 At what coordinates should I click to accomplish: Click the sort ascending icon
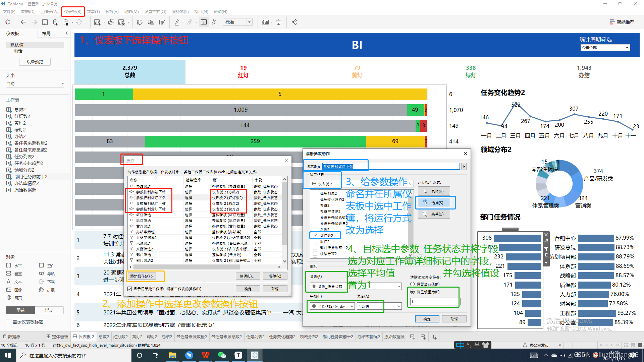[151, 22]
